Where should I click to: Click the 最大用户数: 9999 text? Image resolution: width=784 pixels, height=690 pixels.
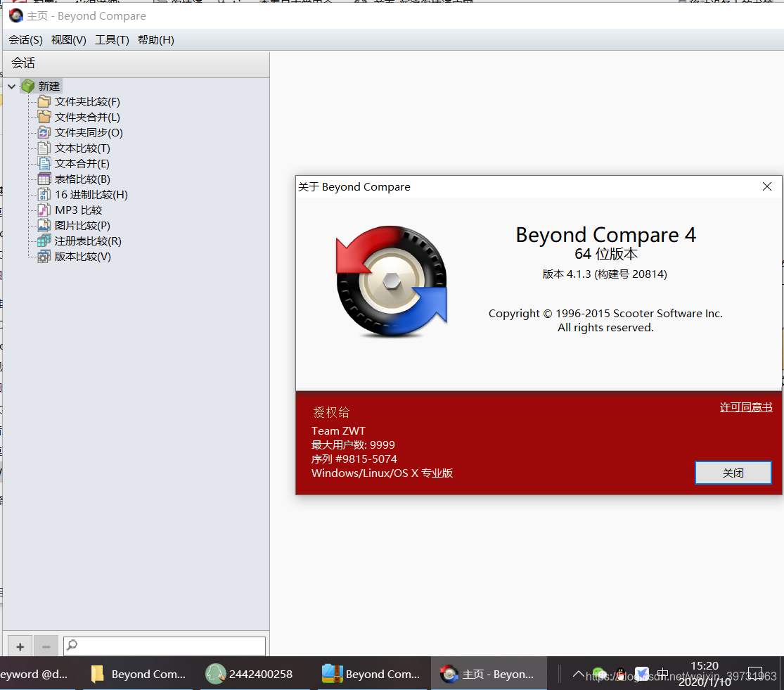click(x=353, y=445)
